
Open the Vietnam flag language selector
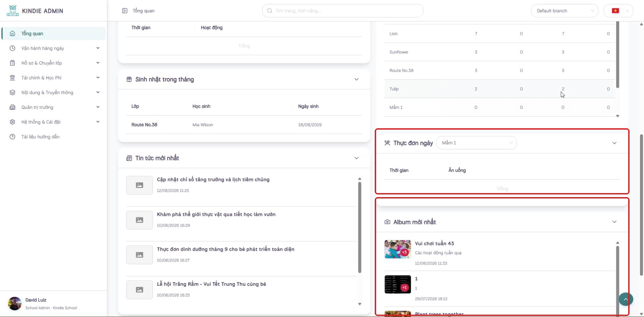(x=618, y=11)
